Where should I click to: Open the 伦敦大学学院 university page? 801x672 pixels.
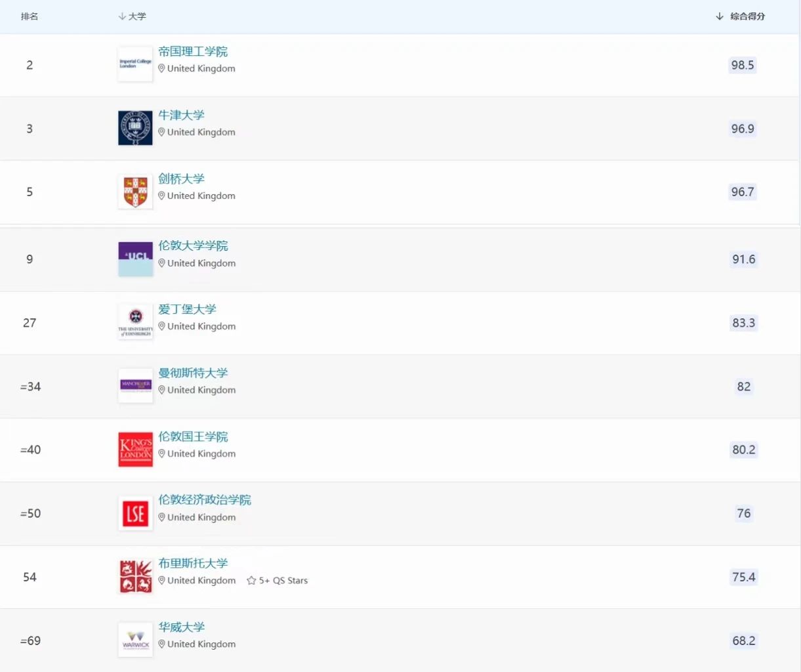coord(193,245)
